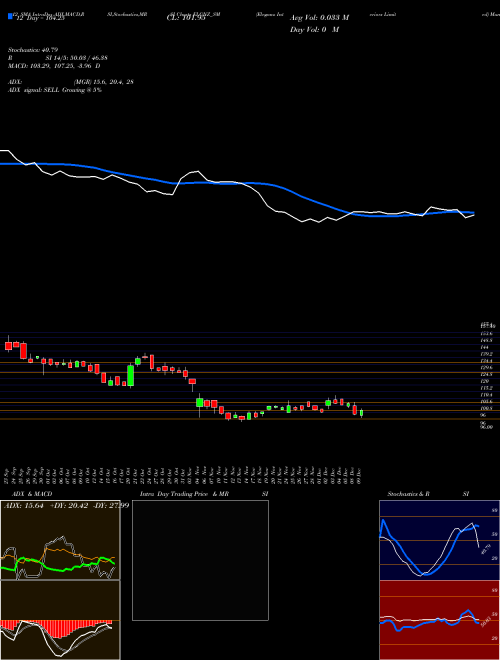Click the 'Avg Vol: 0.033 M' text

tap(319, 18)
